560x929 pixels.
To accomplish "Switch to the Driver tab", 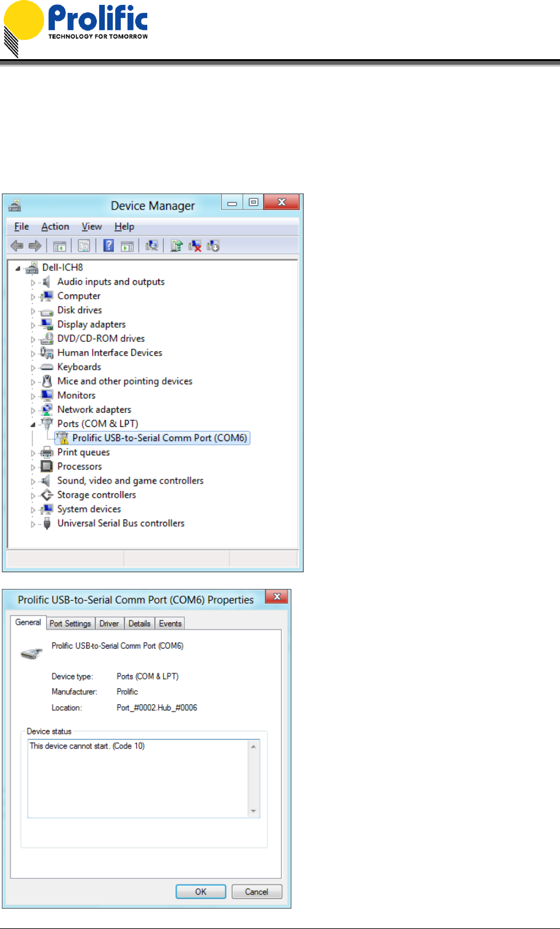I will click(110, 623).
